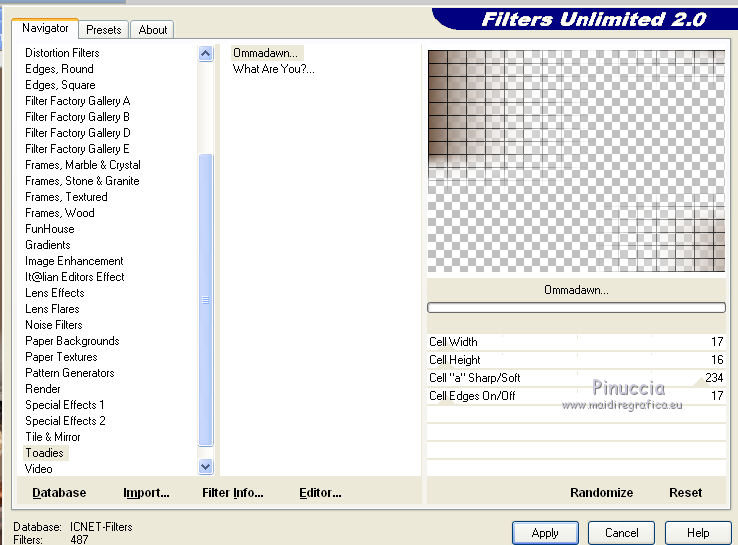Select Noise Filters category
Screen dimensions: 738x545
(x=54, y=325)
